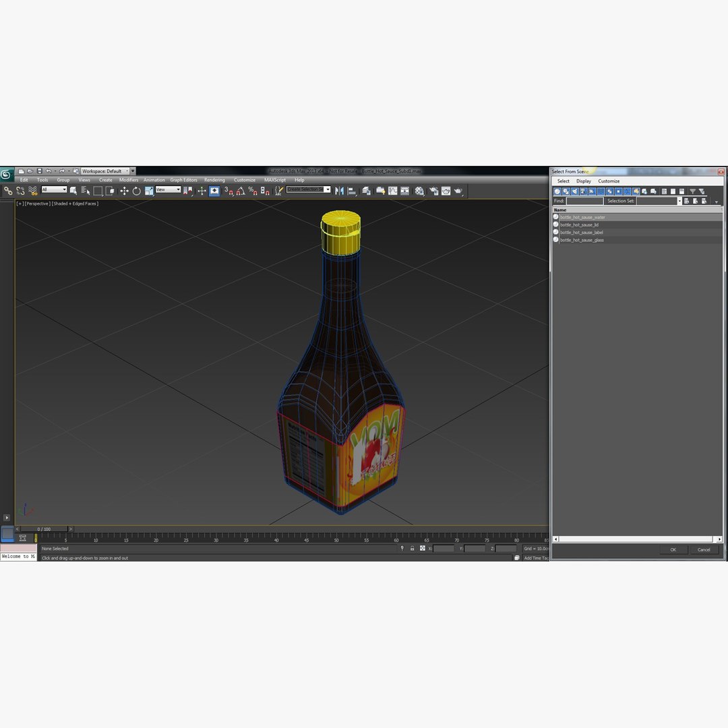Toggle the Spinner Snap button
Screen dimensions: 728x728
(x=265, y=191)
